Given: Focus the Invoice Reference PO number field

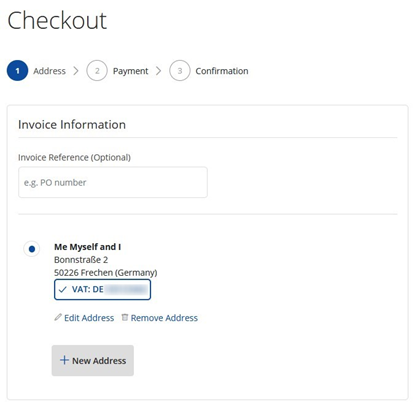Looking at the screenshot, I should (x=113, y=182).
